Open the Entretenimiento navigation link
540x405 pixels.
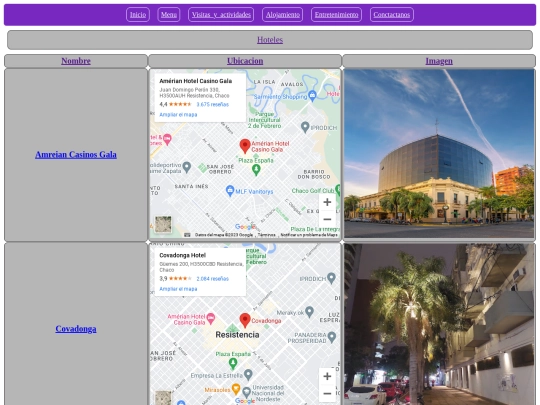pos(336,14)
